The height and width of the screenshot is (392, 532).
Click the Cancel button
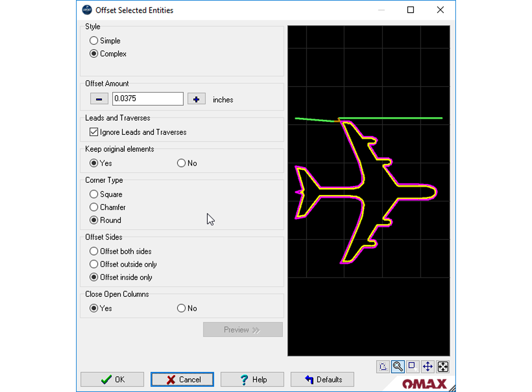tap(182, 379)
